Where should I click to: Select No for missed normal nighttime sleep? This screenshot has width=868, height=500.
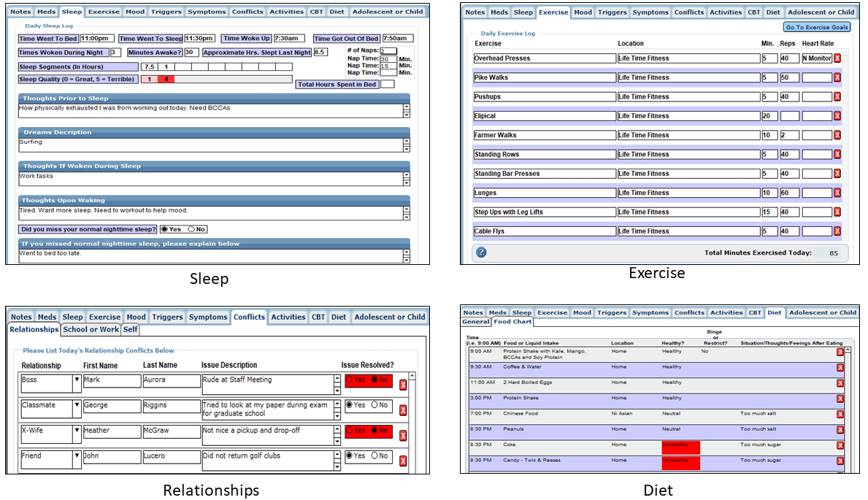[x=191, y=229]
